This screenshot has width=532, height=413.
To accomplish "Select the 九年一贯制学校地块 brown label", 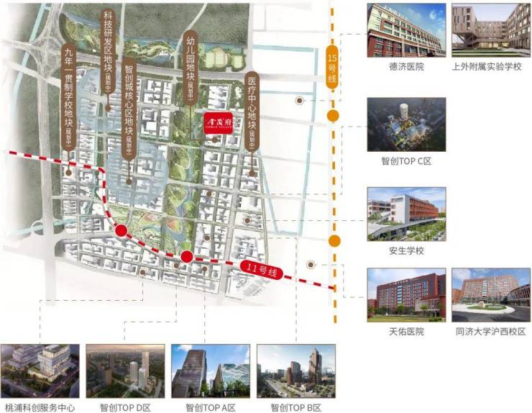I will (69, 96).
